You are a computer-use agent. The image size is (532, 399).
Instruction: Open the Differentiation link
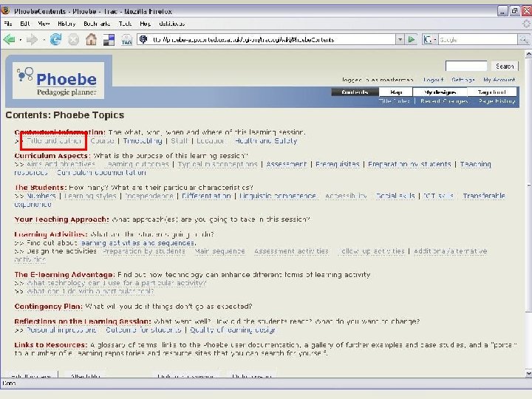point(206,196)
